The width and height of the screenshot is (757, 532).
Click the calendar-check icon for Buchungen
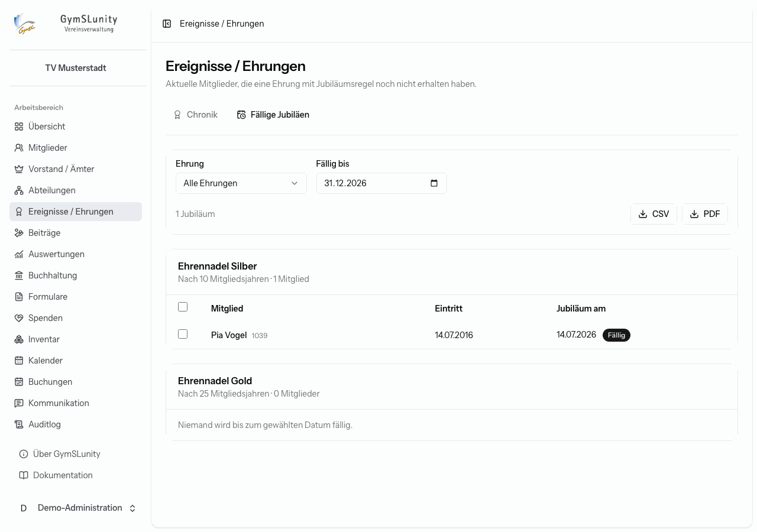tap(19, 382)
